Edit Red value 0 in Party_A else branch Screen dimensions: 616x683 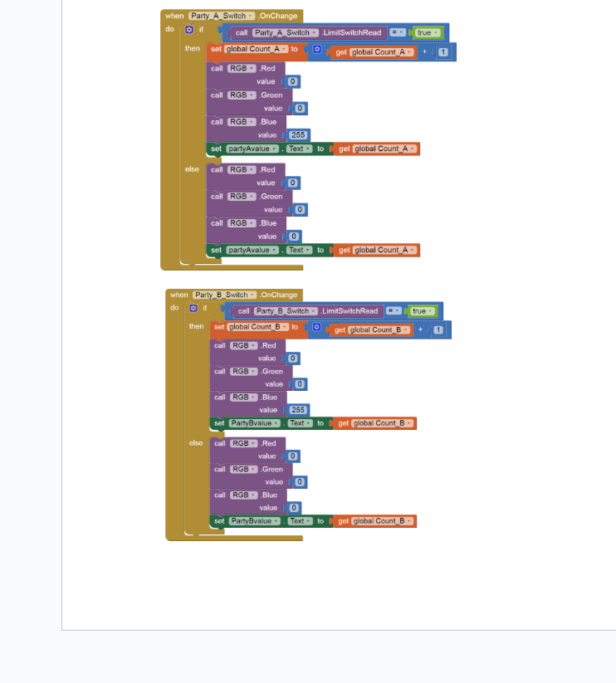[x=293, y=183]
